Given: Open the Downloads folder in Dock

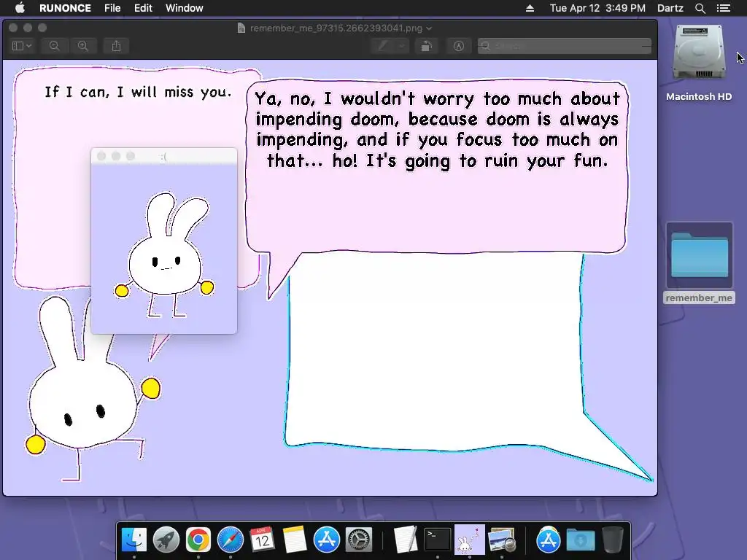Looking at the screenshot, I should (x=580, y=540).
